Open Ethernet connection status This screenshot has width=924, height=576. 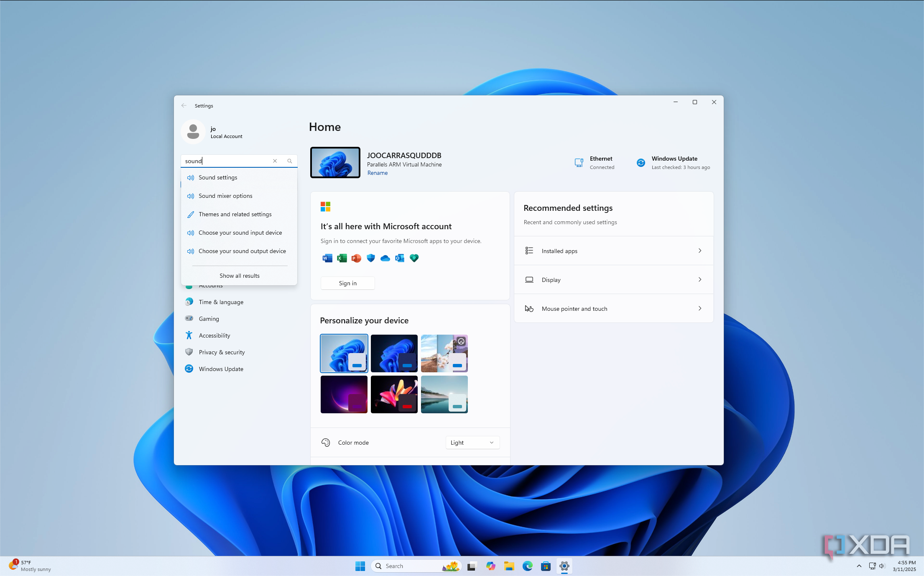[x=594, y=163]
